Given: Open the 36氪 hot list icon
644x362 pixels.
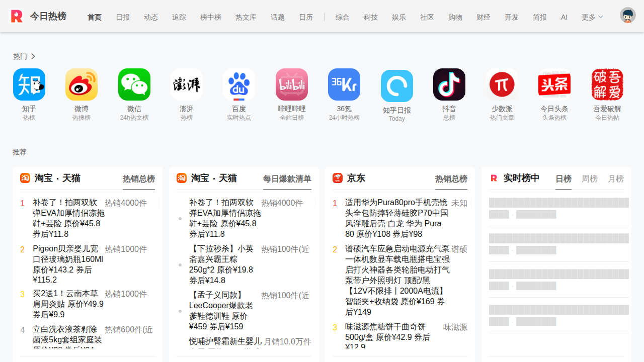Looking at the screenshot, I should coord(344,84).
